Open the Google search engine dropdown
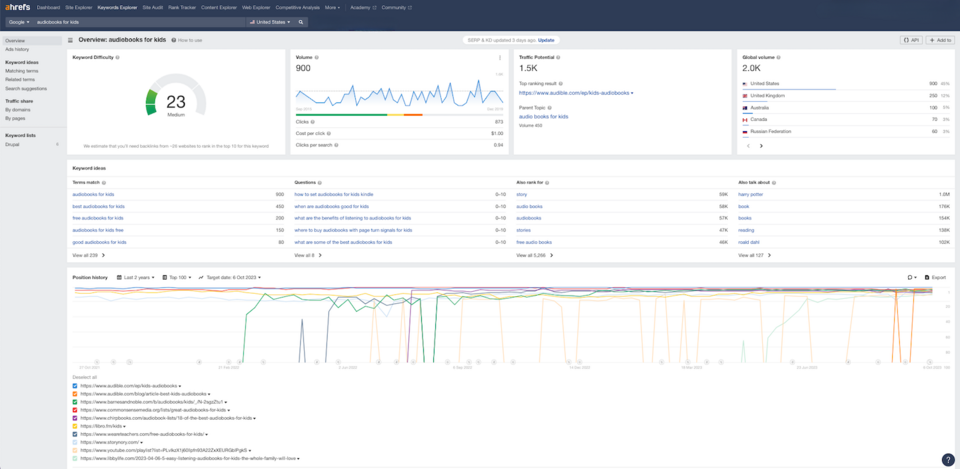Image resolution: width=960 pixels, height=469 pixels. tap(19, 21)
